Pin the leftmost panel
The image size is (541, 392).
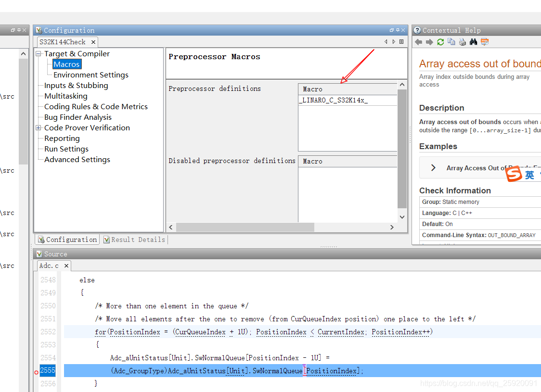(x=19, y=30)
